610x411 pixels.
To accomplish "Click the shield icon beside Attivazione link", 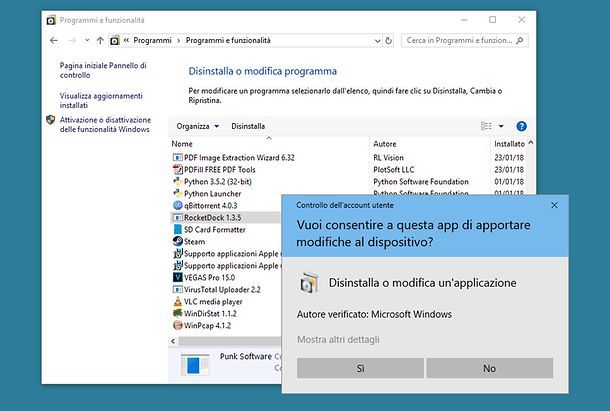I will click(51, 120).
